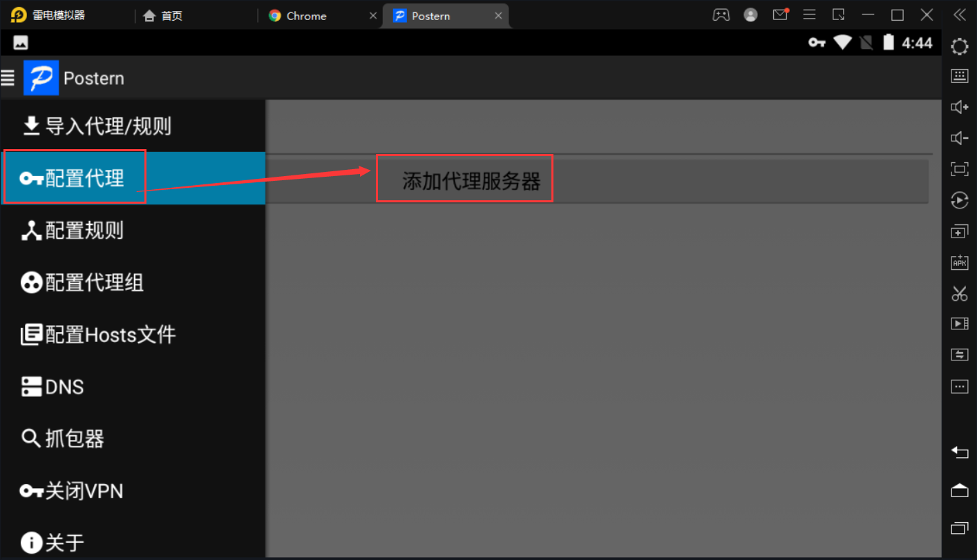Screen dimensions: 977x560
Task: Switch to the 首页 emulator tab
Action: pos(163,16)
